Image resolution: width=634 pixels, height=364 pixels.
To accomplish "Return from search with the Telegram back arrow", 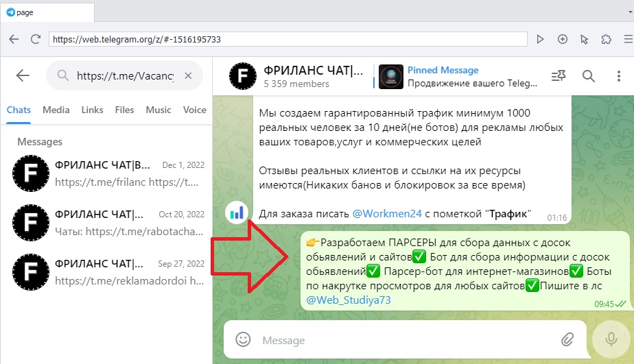I will coord(23,75).
